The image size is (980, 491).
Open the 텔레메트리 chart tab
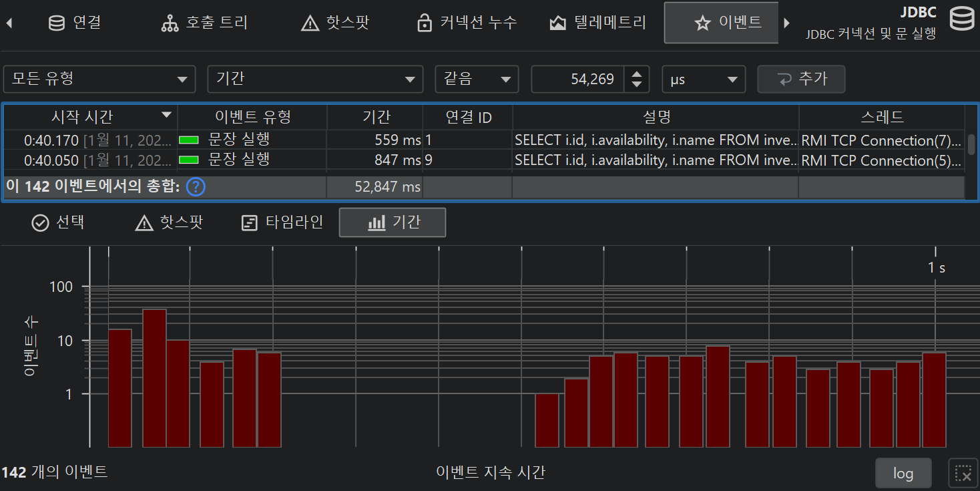pyautogui.click(x=597, y=23)
